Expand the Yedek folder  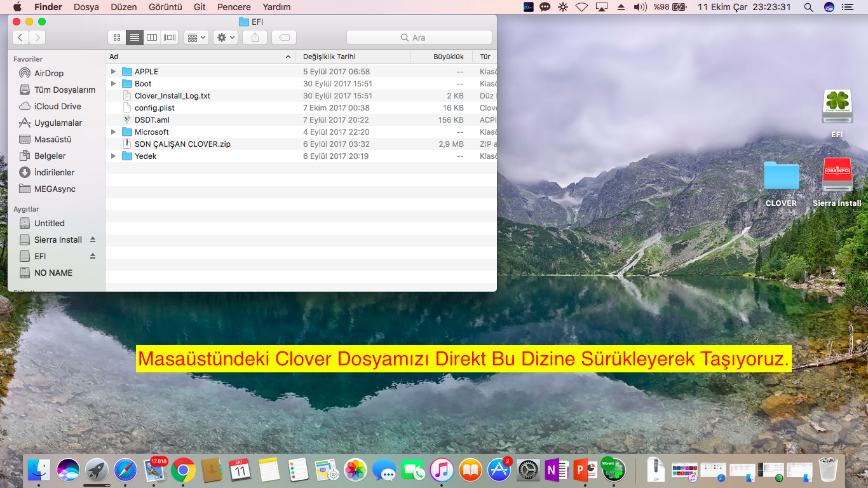(113, 156)
